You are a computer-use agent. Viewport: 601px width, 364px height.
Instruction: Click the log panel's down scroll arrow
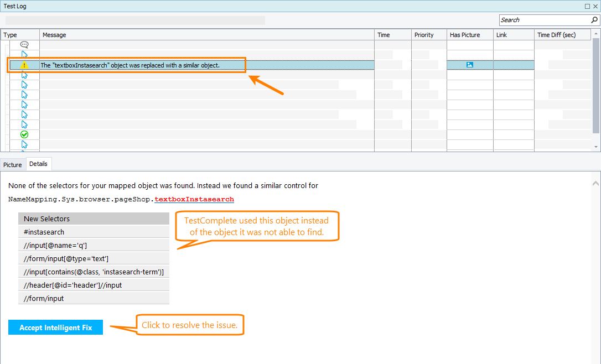tap(596, 147)
